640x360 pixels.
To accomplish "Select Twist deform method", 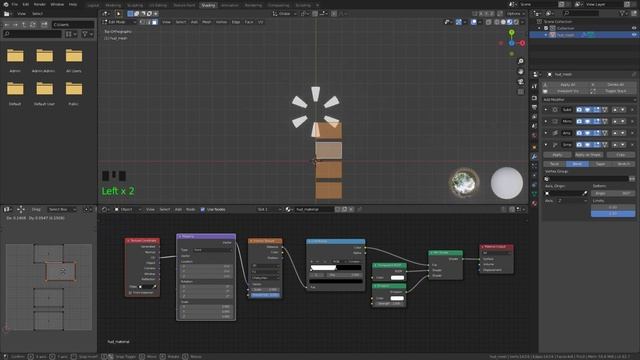I will [x=554, y=164].
